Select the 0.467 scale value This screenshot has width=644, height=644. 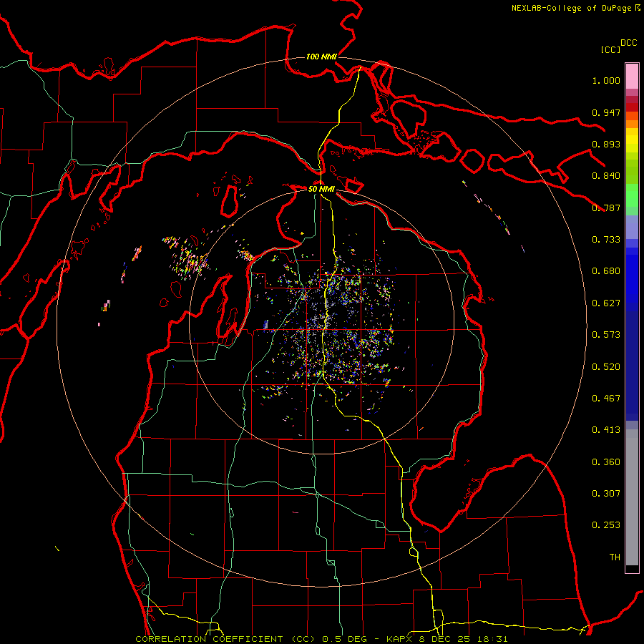606,399
